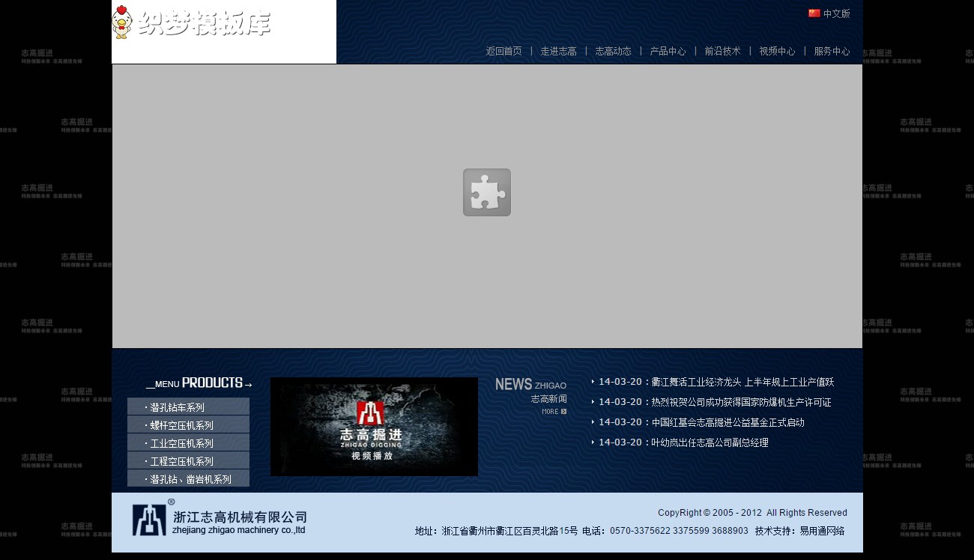Open news 叶幼岚出任志高公司副总经理
Screen dimensions: 974x560
coord(710,442)
